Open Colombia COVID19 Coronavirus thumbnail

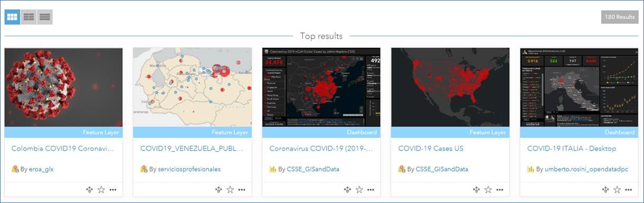coord(63,87)
